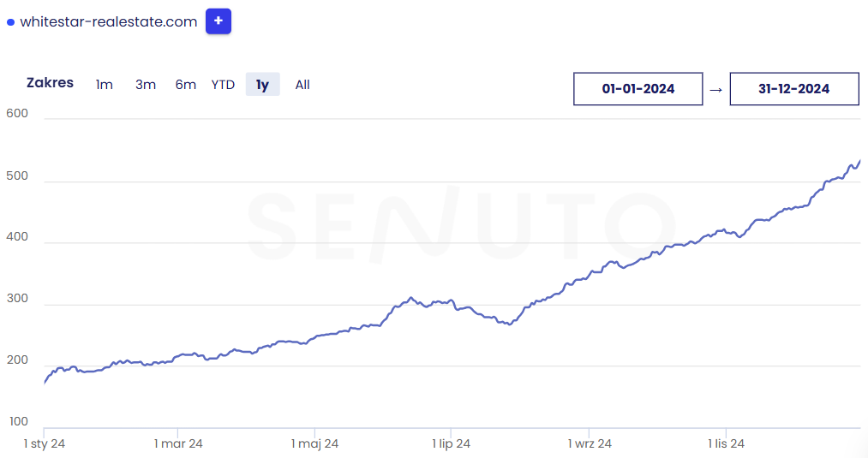The width and height of the screenshot is (868, 458).
Task: Click the 1 sty 24 axis label
Action: 45,443
